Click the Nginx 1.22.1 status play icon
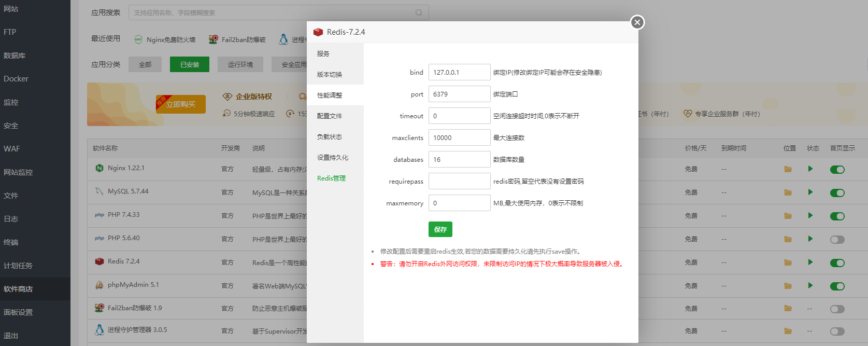Image resolution: width=868 pixels, height=346 pixels. [x=810, y=169]
